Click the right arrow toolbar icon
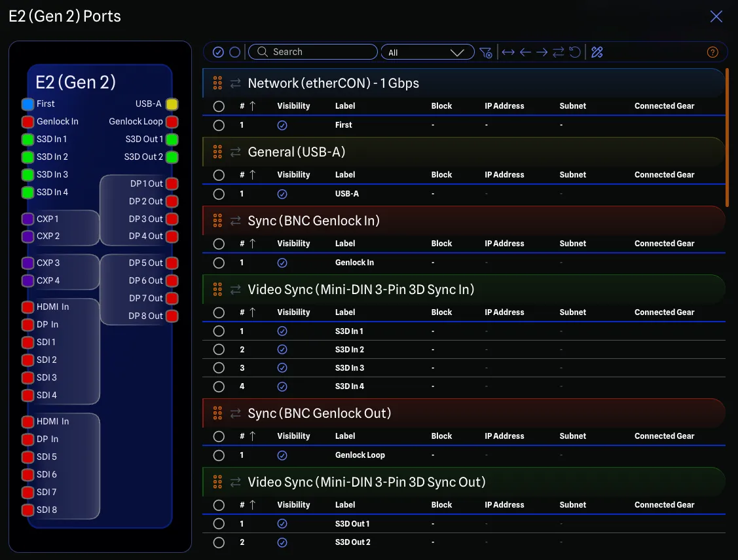Image resolution: width=738 pixels, height=560 pixels. click(542, 52)
